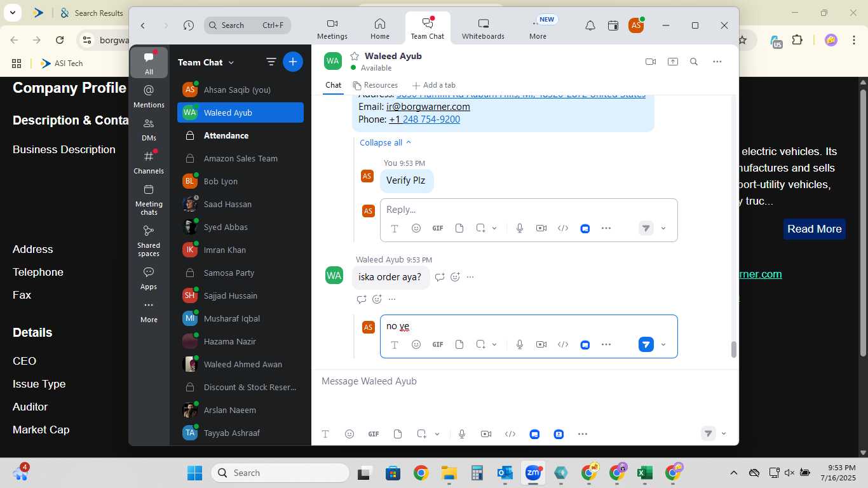
Task: Expand screenshot dropdown in upper Reply box
Action: point(494,228)
